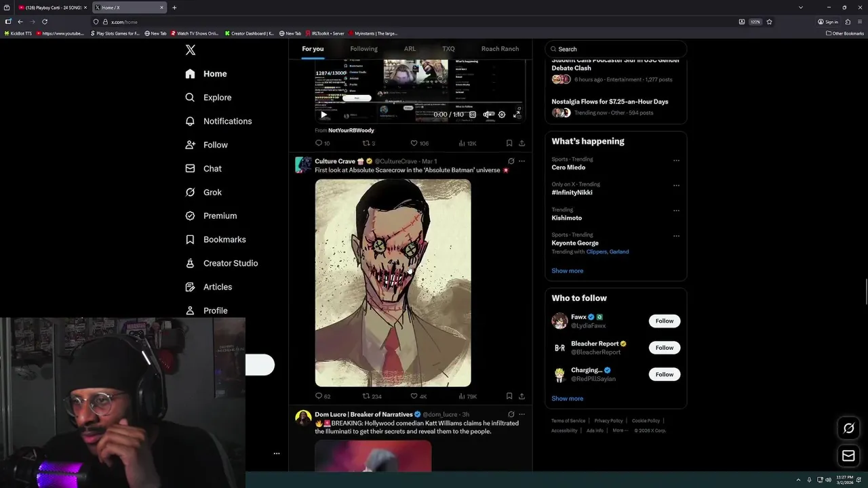
Task: Open Culture Crave profile avatar
Action: [303, 165]
